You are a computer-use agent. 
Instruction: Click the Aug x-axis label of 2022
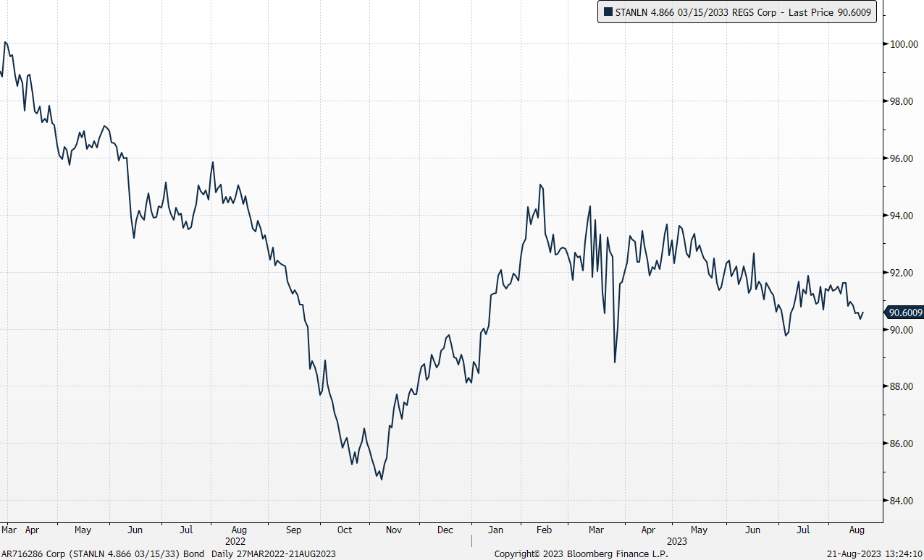pos(240,530)
